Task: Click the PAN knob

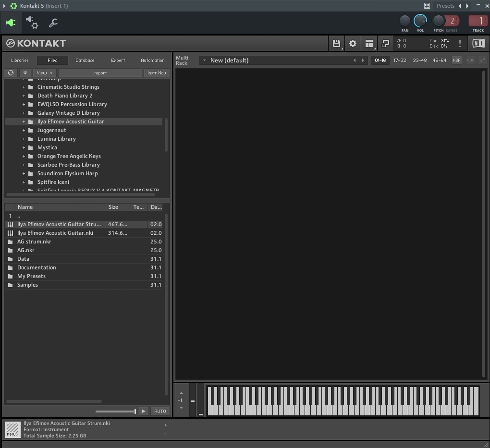Action: pos(404,21)
